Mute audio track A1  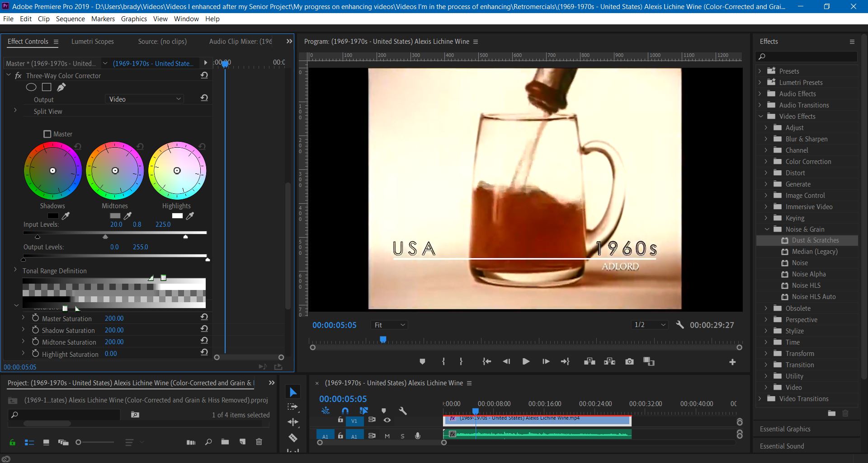pos(387,436)
